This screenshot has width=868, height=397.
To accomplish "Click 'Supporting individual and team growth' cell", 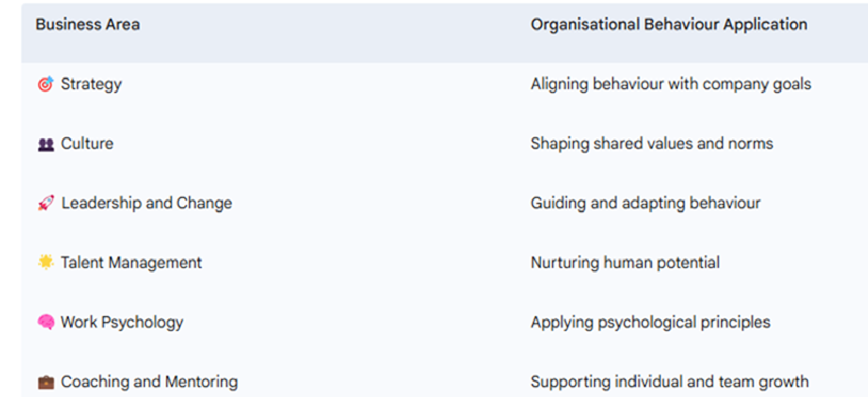I will tap(670, 382).
